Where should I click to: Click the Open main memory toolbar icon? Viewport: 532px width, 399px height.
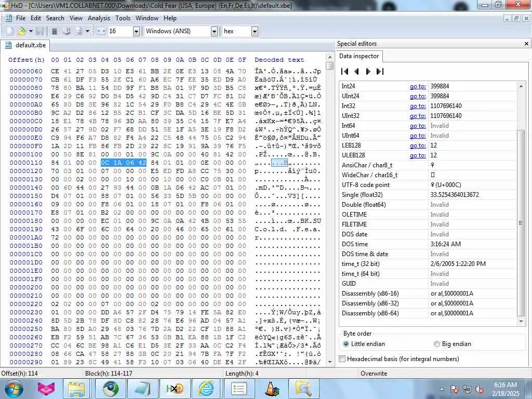pos(54,31)
